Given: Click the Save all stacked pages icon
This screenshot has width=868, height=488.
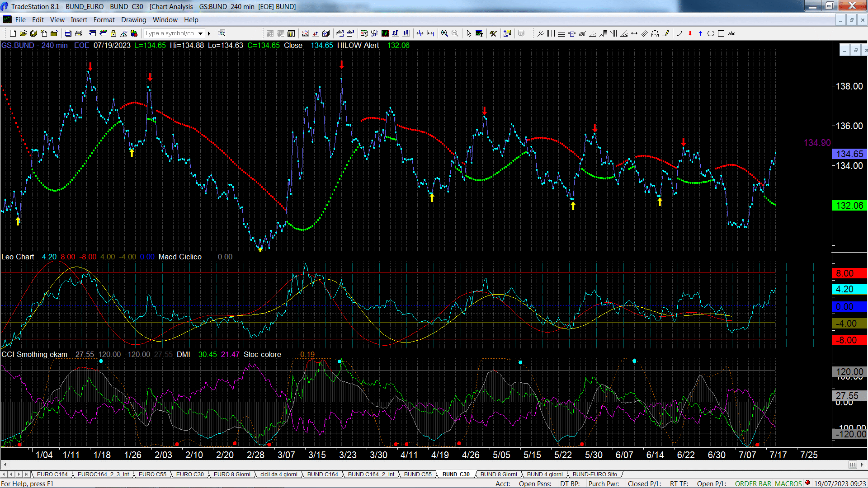Looking at the screenshot, I should pyautogui.click(x=33, y=33).
